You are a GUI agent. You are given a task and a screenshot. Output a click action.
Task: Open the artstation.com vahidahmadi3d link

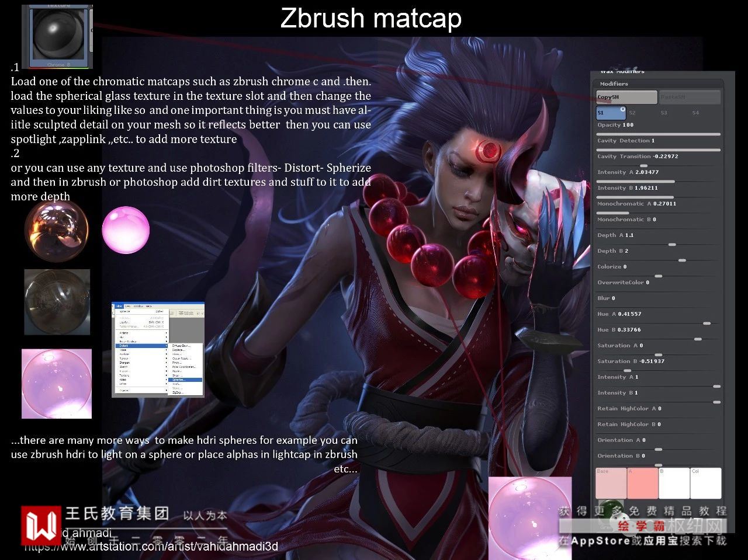tap(151, 547)
